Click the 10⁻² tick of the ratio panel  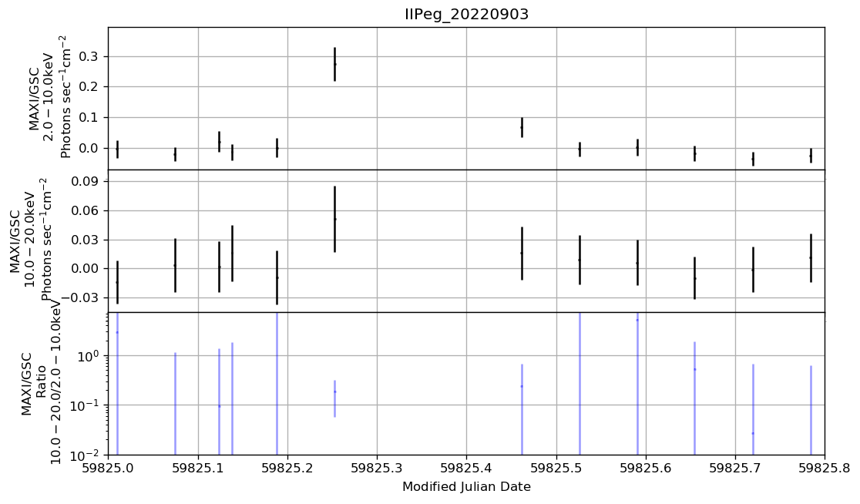[86, 454]
